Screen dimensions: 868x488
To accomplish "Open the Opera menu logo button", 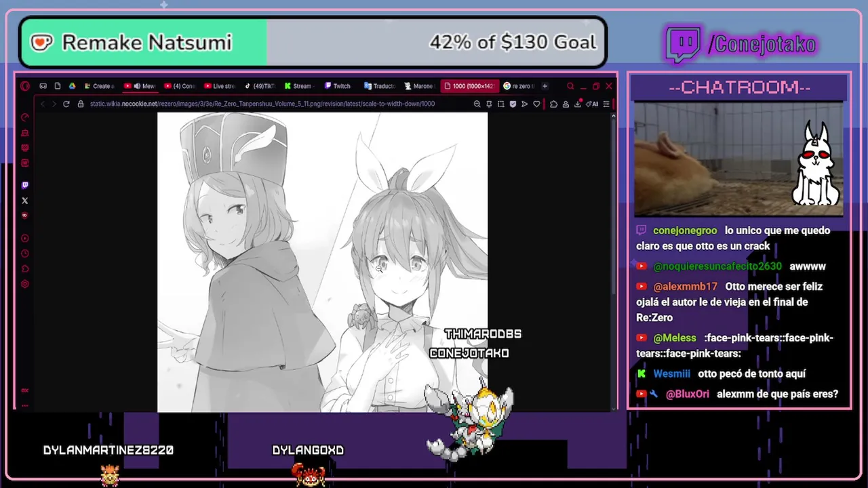I will pyautogui.click(x=25, y=86).
